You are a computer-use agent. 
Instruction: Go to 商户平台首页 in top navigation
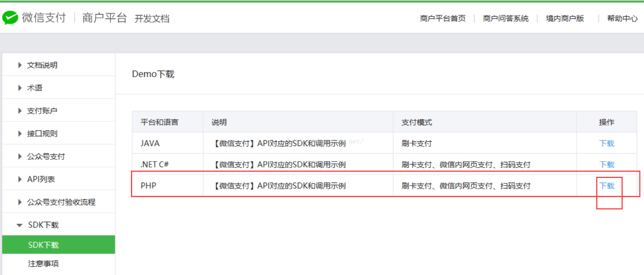[442, 18]
